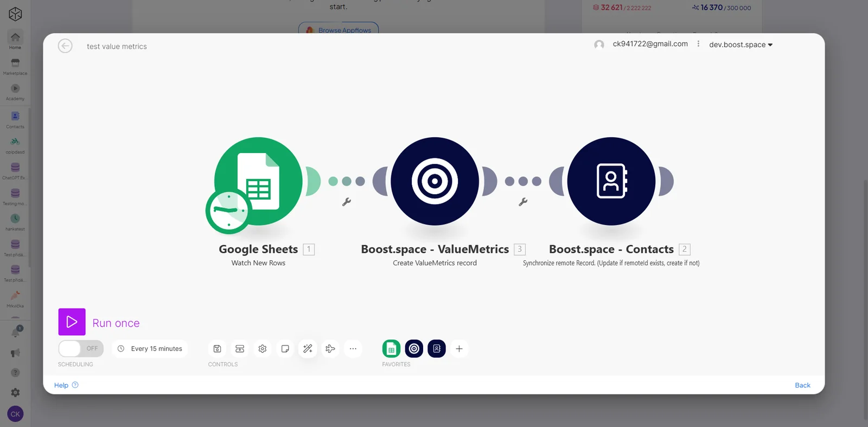Open Academy in the sidebar

point(15,92)
